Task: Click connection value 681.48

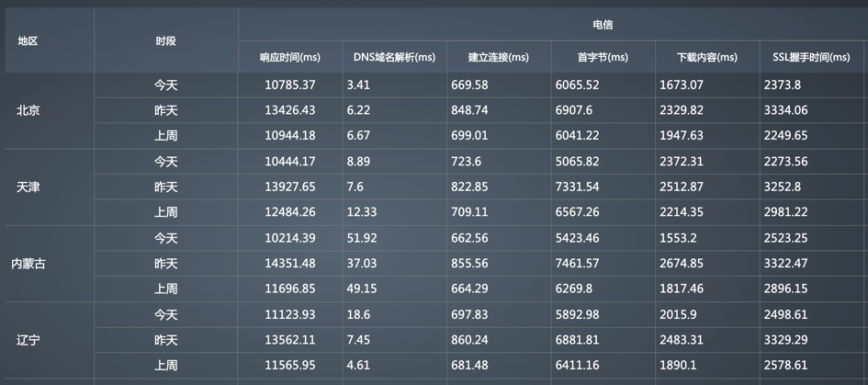Action: coord(469,365)
